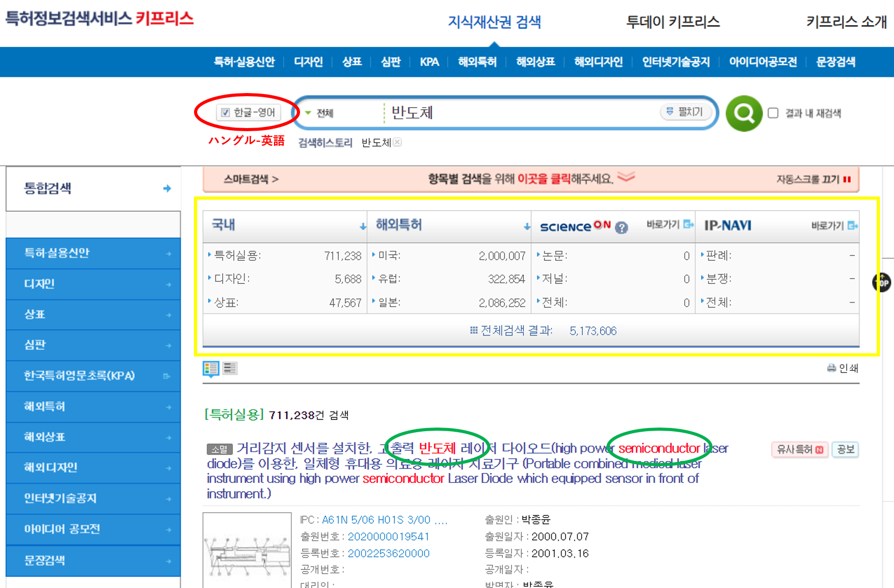Open the 검색히스토리 link

point(325,143)
